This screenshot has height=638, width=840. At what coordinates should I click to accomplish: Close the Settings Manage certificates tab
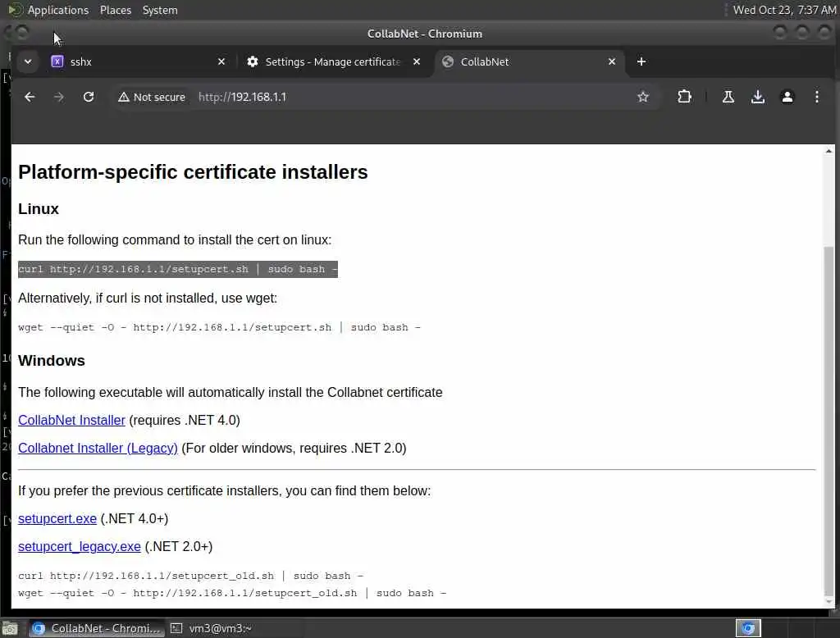tap(416, 62)
